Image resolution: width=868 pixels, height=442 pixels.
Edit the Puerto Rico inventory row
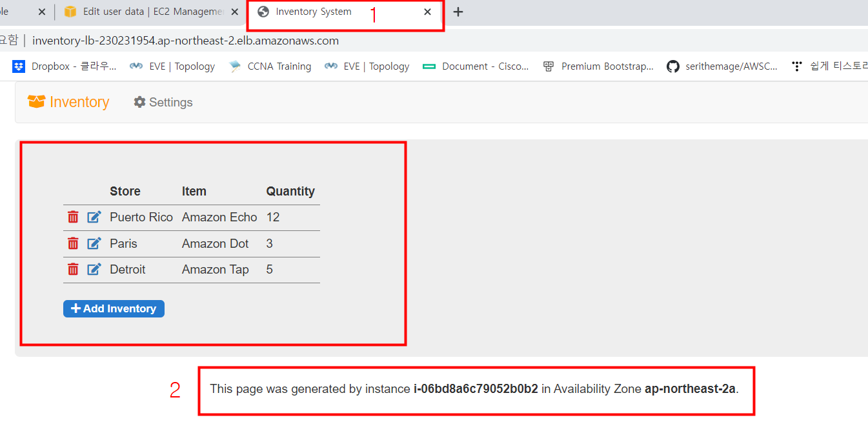pos(94,217)
